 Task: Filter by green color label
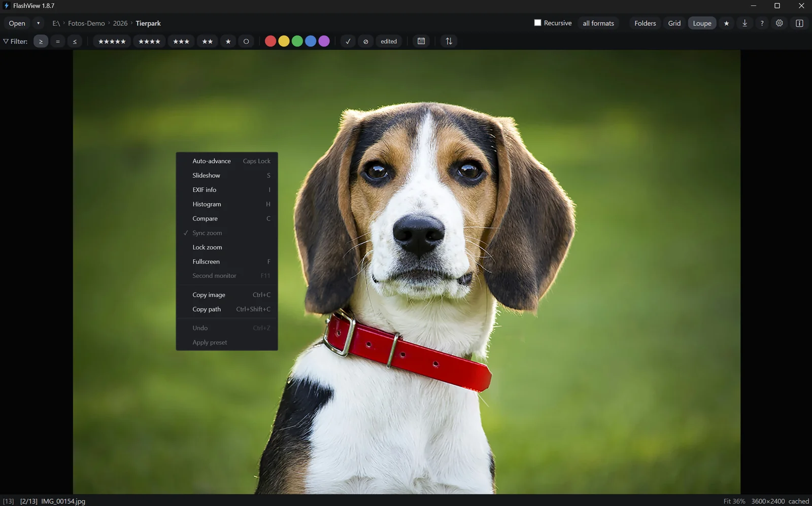tap(297, 42)
